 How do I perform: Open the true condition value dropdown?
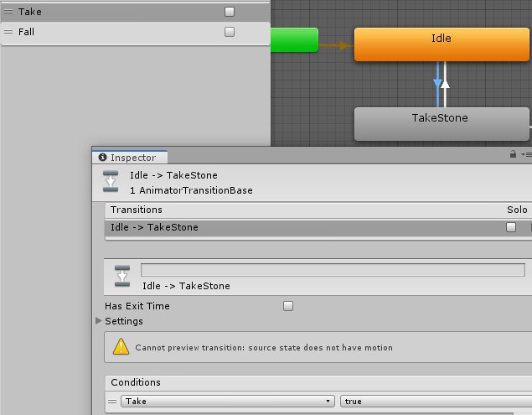click(436, 401)
